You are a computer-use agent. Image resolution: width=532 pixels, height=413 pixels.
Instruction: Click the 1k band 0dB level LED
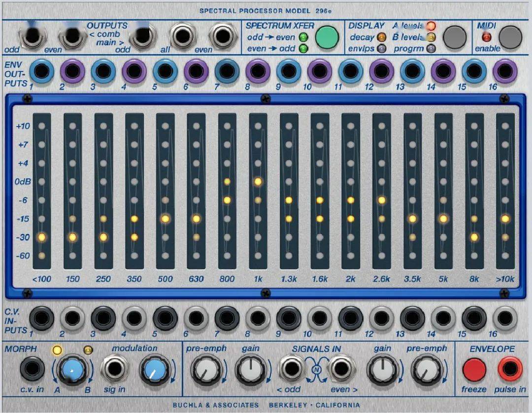tap(258, 182)
